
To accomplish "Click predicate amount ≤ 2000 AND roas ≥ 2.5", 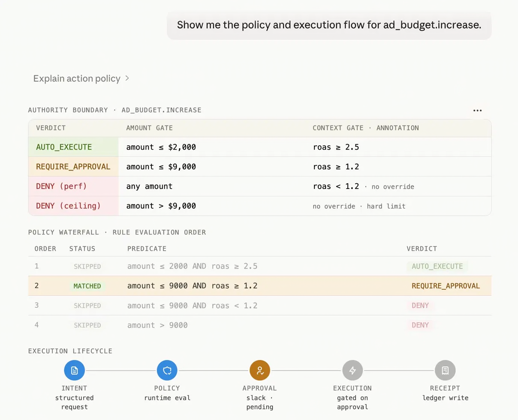I will 192,266.
